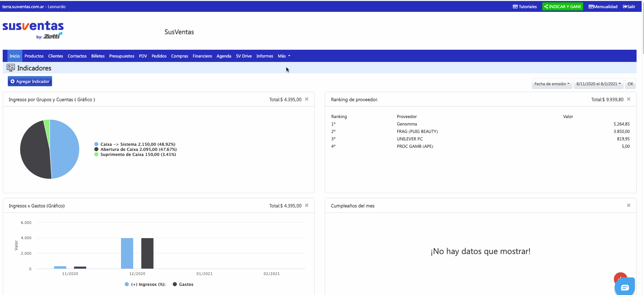
Task: Open the Clientes menu
Action: [x=55, y=56]
